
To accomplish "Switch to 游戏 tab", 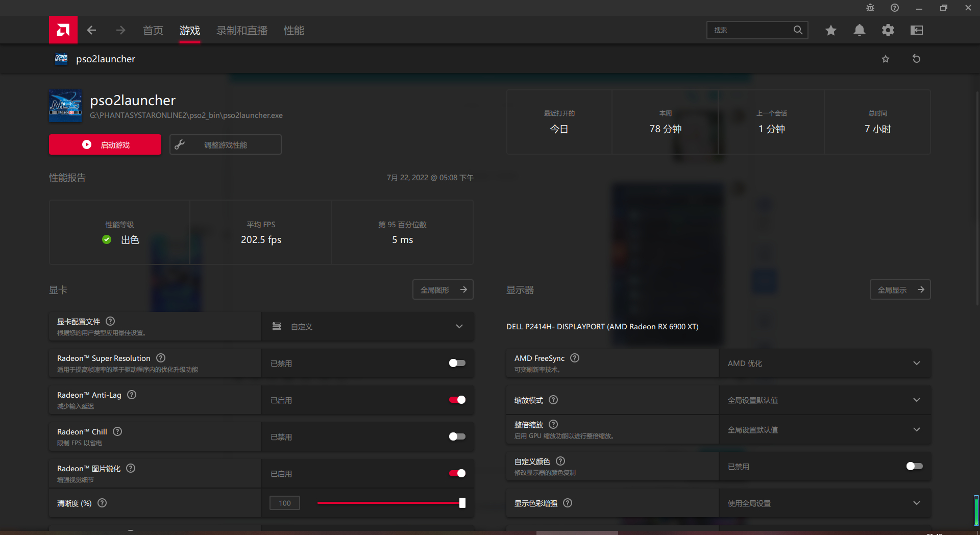I will pyautogui.click(x=190, y=30).
